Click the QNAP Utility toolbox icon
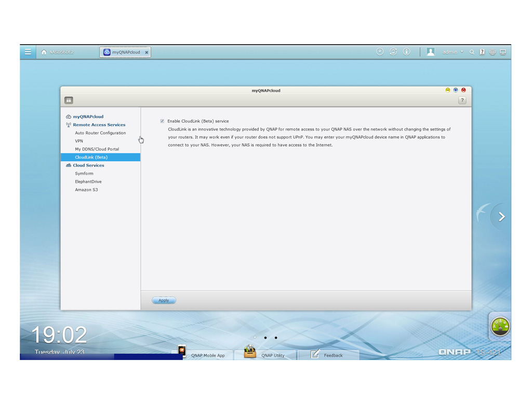The width and height of the screenshot is (532, 399). coord(250,352)
